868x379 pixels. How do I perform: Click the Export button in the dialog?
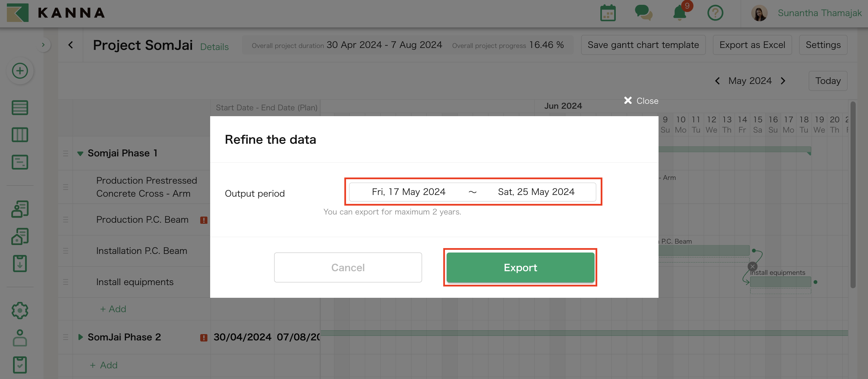520,268
